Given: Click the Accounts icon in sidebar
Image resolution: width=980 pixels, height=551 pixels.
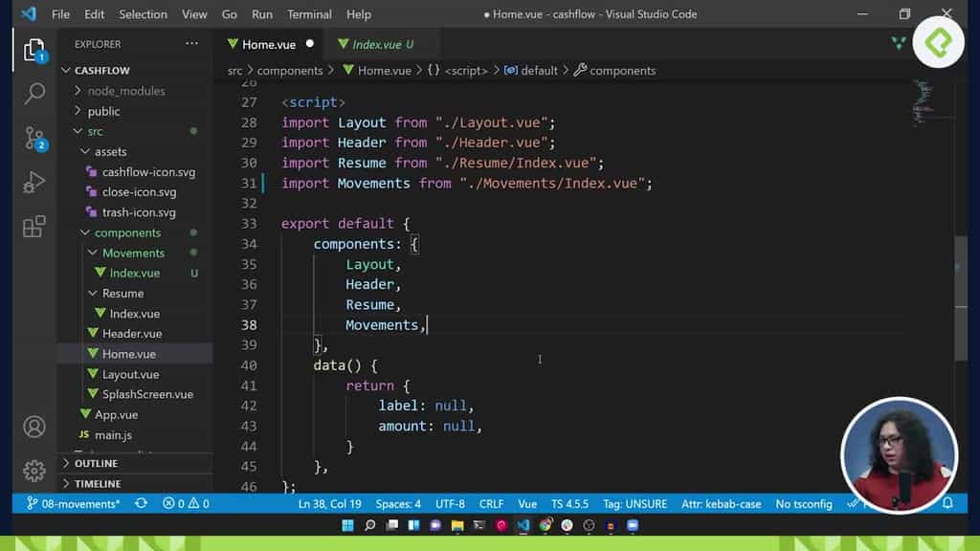Looking at the screenshot, I should point(33,428).
